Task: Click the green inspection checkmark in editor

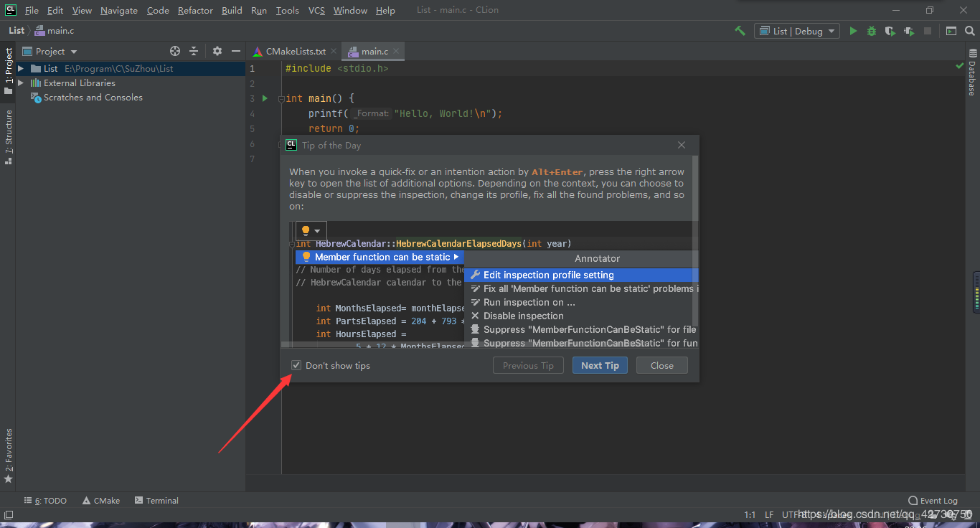Action: pos(960,66)
